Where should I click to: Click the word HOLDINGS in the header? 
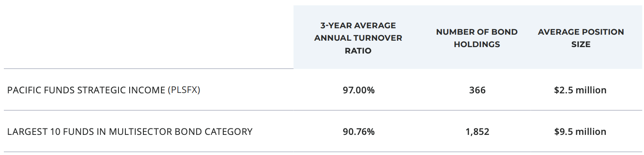pos(477,44)
